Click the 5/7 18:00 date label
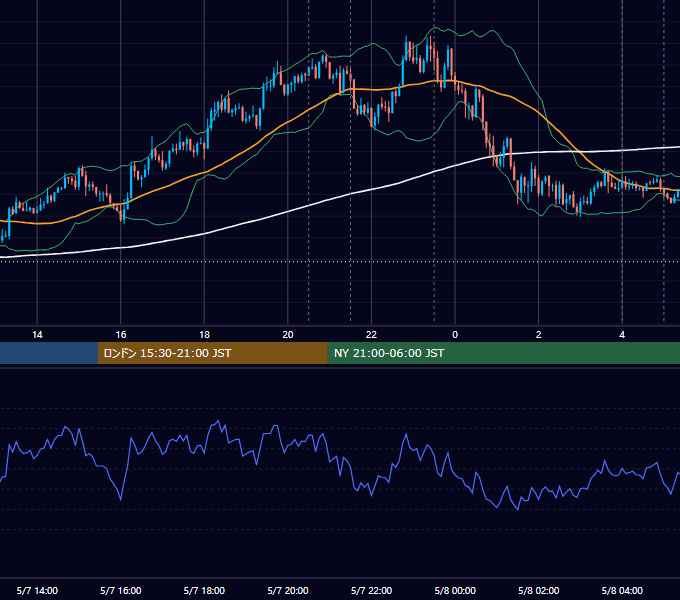The width and height of the screenshot is (680, 600). (x=204, y=590)
